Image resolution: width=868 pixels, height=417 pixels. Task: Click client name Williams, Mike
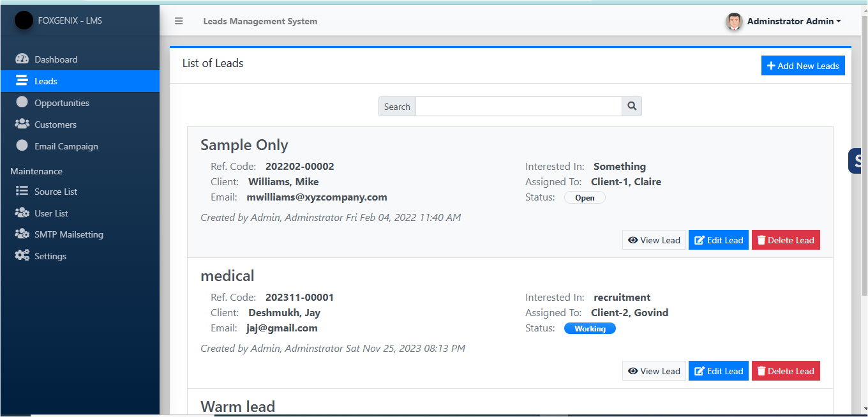(283, 182)
